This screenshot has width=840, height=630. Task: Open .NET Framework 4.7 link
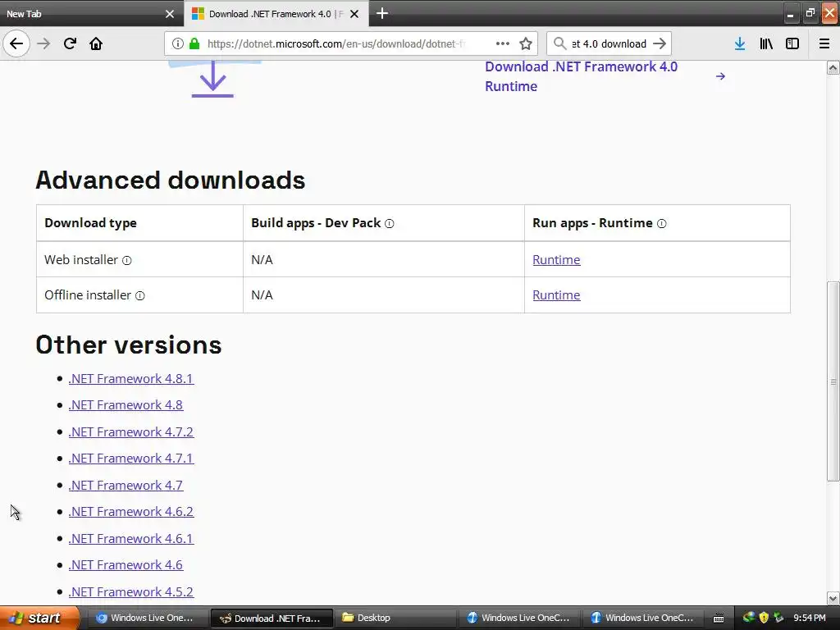click(126, 486)
